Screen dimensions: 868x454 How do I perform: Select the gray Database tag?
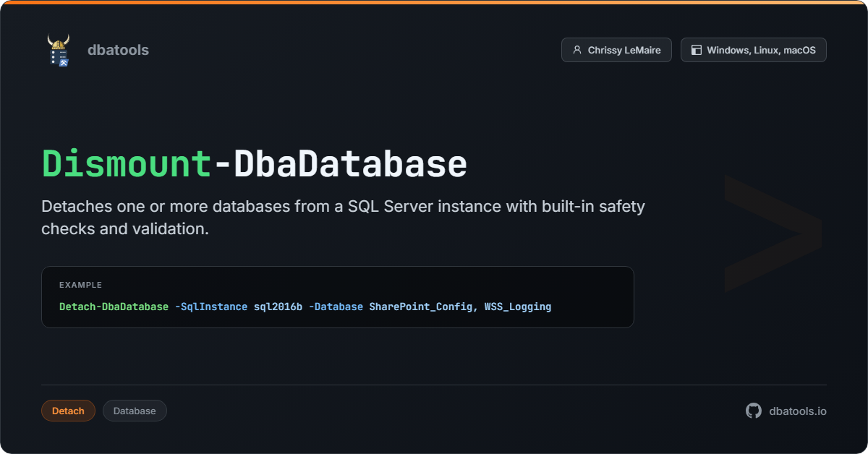pos(135,411)
